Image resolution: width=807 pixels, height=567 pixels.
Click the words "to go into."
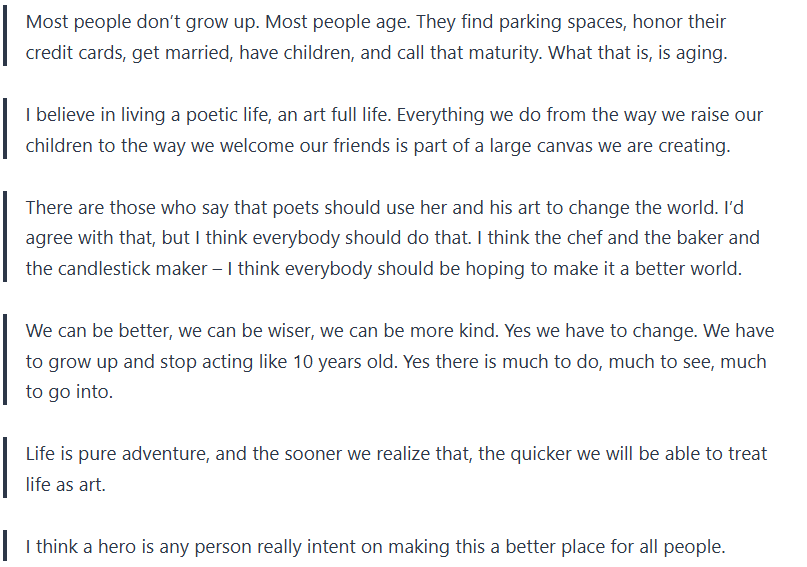pos(69,392)
